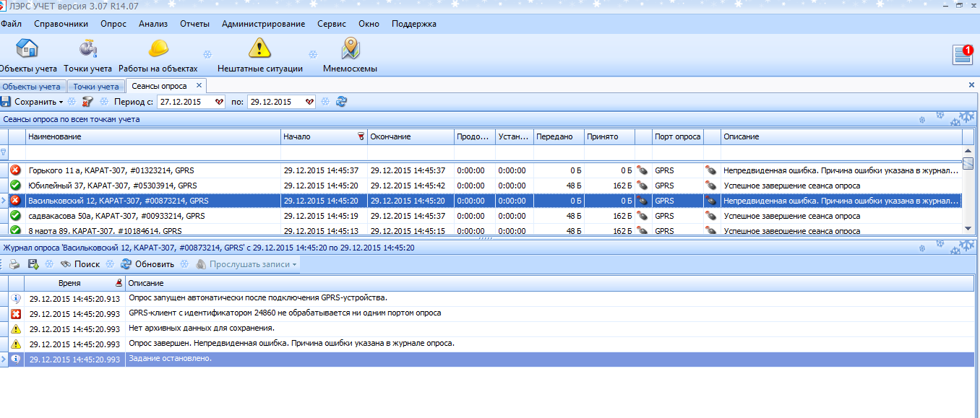Viewport: 980px width, 418px height.
Task: Sort sessions by Принято column
Action: 609,136
